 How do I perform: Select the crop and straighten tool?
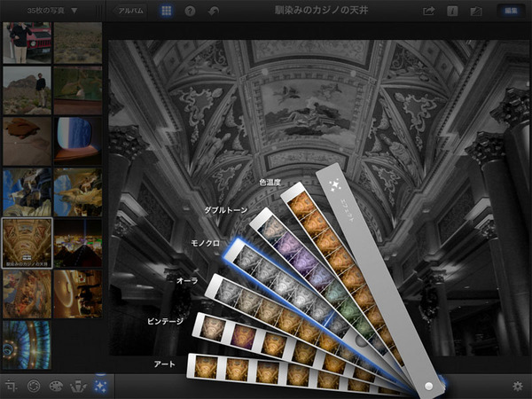coord(11,386)
